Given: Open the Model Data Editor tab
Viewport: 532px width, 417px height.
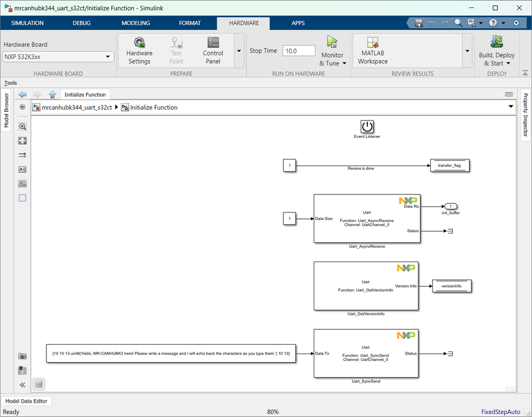Looking at the screenshot, I should [26, 401].
